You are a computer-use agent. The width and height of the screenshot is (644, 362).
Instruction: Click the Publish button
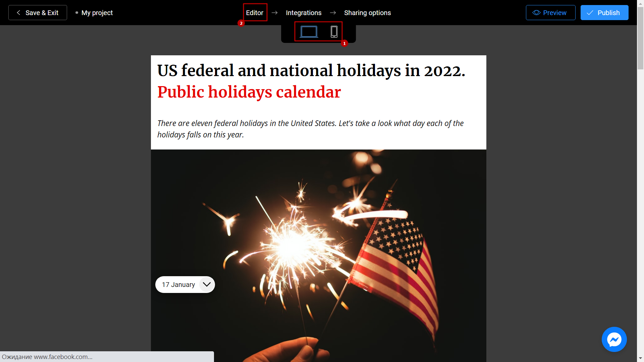[x=604, y=12]
